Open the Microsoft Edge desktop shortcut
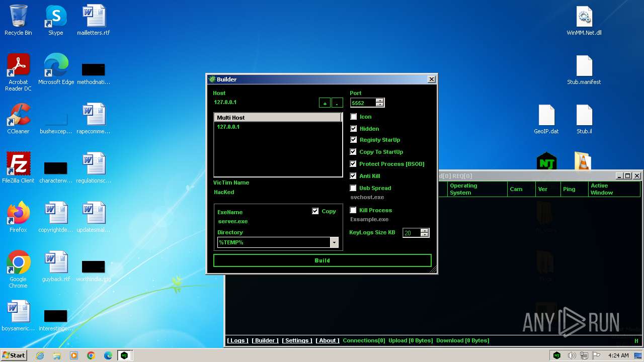Screen dimensions: 644x362 [x=56, y=69]
